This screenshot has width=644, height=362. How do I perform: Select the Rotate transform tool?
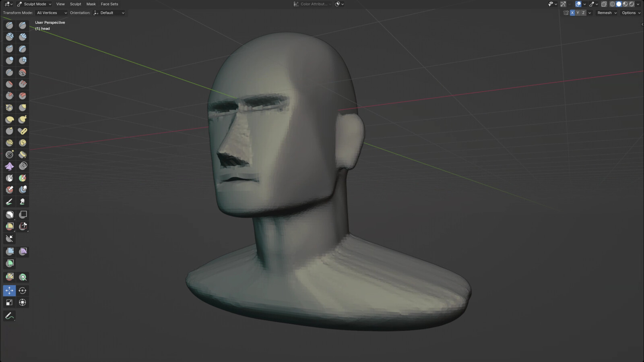coord(23,290)
